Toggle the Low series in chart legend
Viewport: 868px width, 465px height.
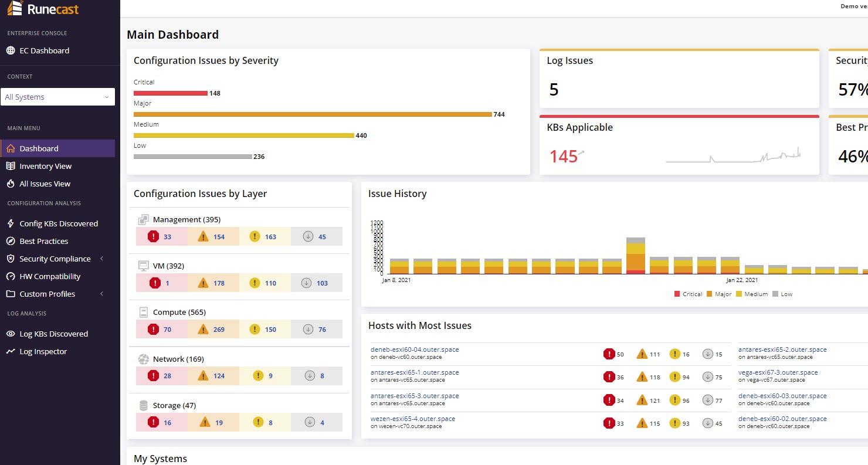coord(782,294)
